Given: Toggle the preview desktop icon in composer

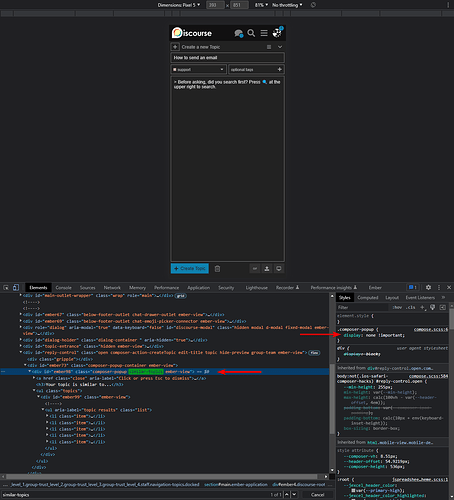Looking at the screenshot, I should pos(279,269).
